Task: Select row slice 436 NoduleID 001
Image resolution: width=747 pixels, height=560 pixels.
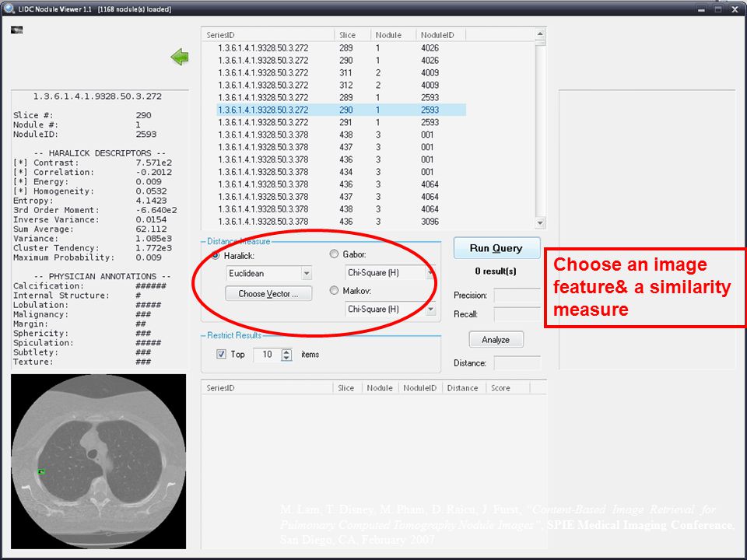Action: click(341, 159)
